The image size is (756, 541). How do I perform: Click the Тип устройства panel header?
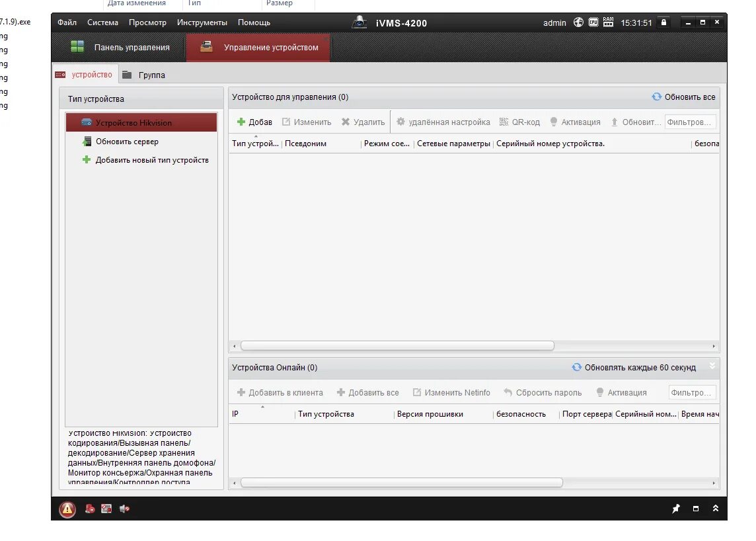pyautogui.click(x=141, y=99)
